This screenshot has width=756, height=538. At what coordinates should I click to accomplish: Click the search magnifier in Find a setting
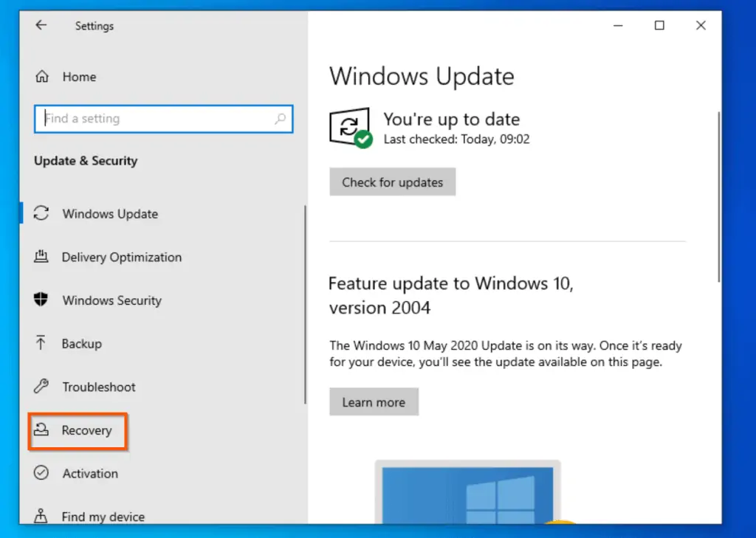click(x=280, y=119)
